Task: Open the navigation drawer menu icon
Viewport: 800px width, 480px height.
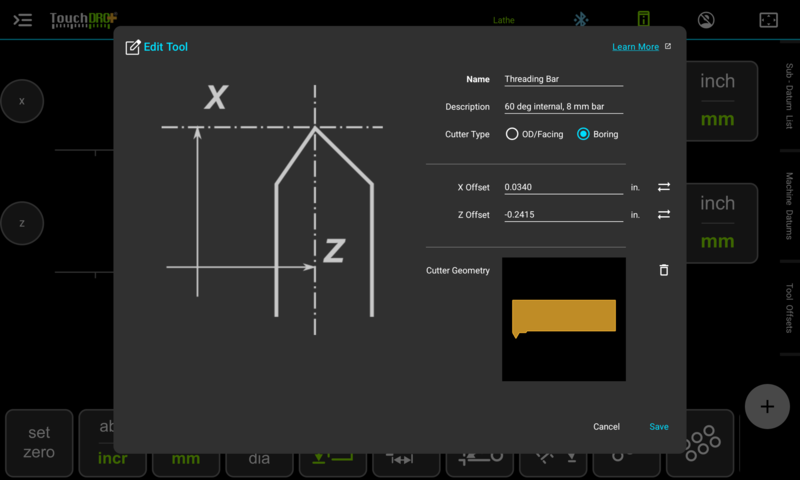Action: tap(22, 20)
